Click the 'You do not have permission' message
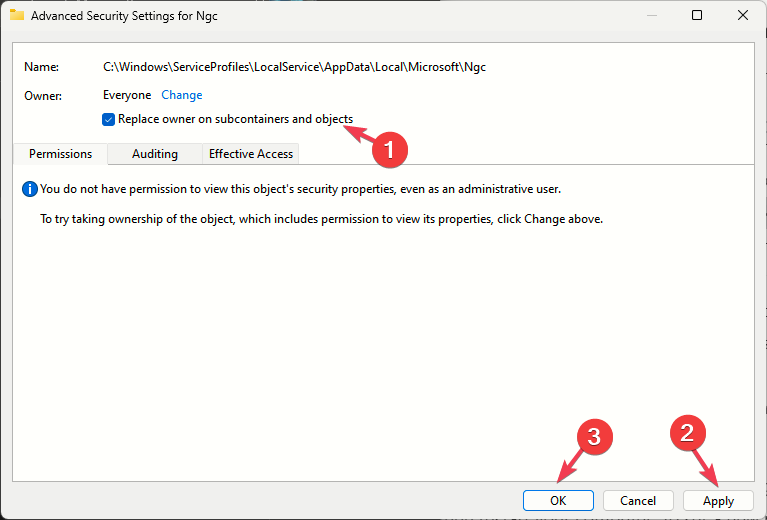The height and width of the screenshot is (520, 767). click(300, 189)
